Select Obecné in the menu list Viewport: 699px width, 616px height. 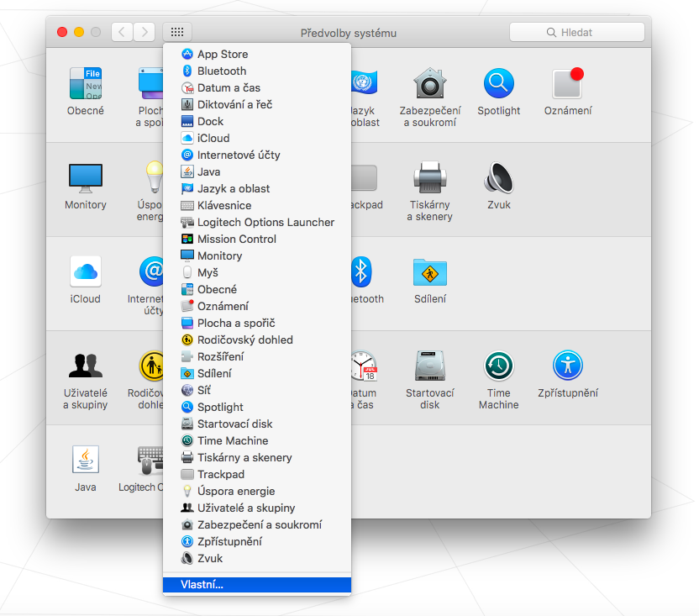pos(257,289)
